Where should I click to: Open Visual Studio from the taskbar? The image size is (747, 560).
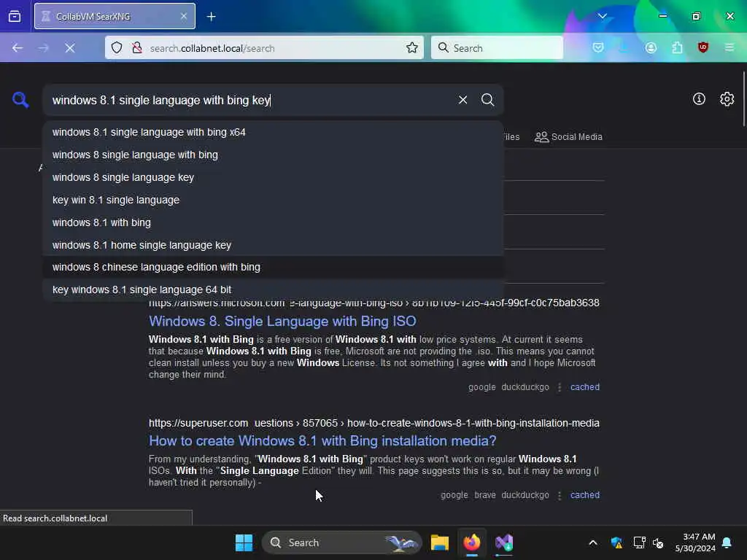click(504, 542)
